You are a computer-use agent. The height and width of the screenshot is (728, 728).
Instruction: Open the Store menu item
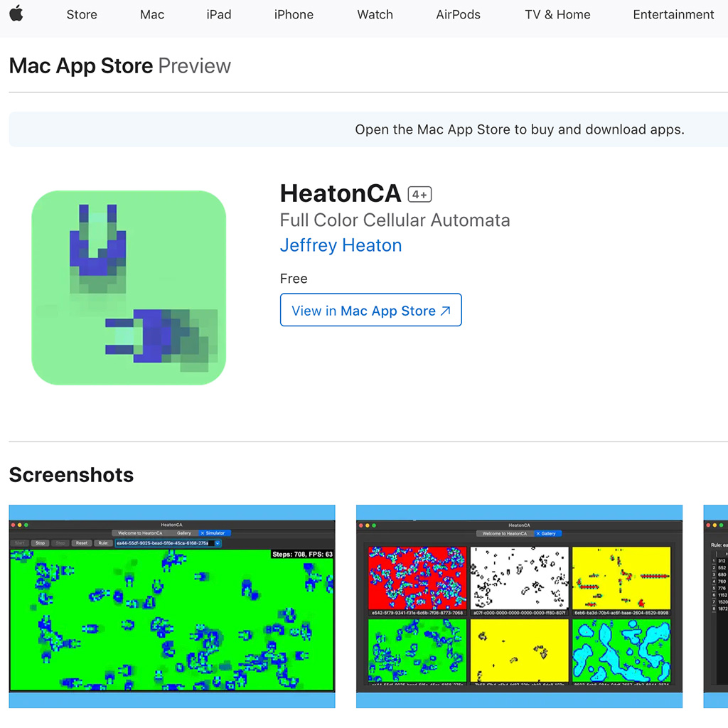pos(82,15)
